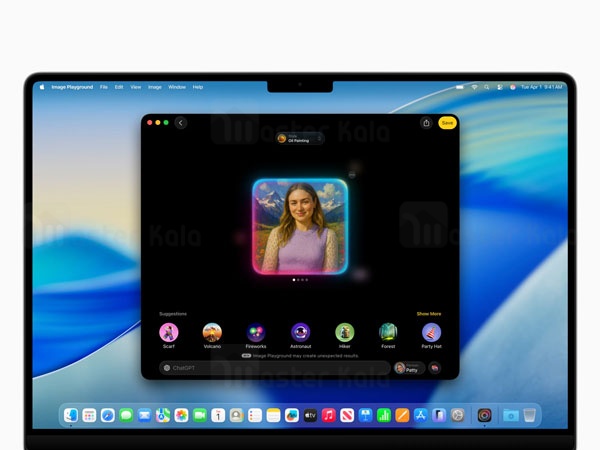Open App Store from the Dock
This screenshot has height=450, width=600.
coord(421,415)
